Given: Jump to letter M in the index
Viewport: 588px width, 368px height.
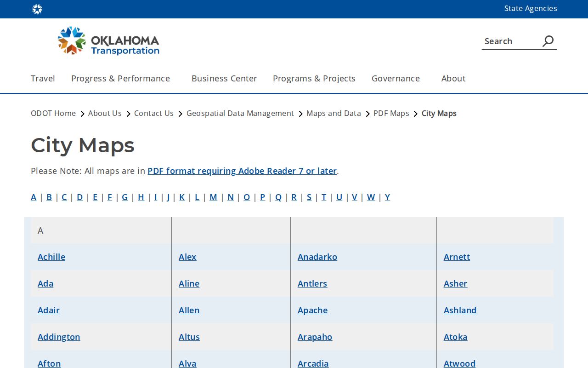Looking at the screenshot, I should point(213,197).
